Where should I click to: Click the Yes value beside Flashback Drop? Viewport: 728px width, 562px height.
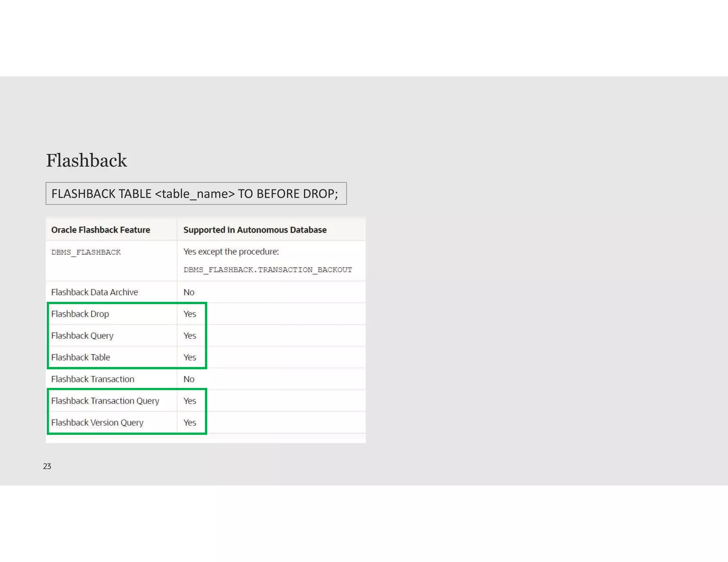click(189, 314)
